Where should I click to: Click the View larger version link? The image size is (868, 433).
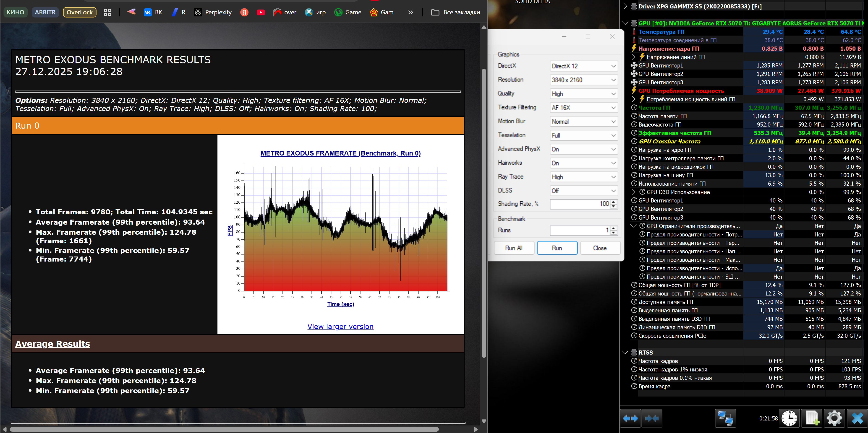340,327
